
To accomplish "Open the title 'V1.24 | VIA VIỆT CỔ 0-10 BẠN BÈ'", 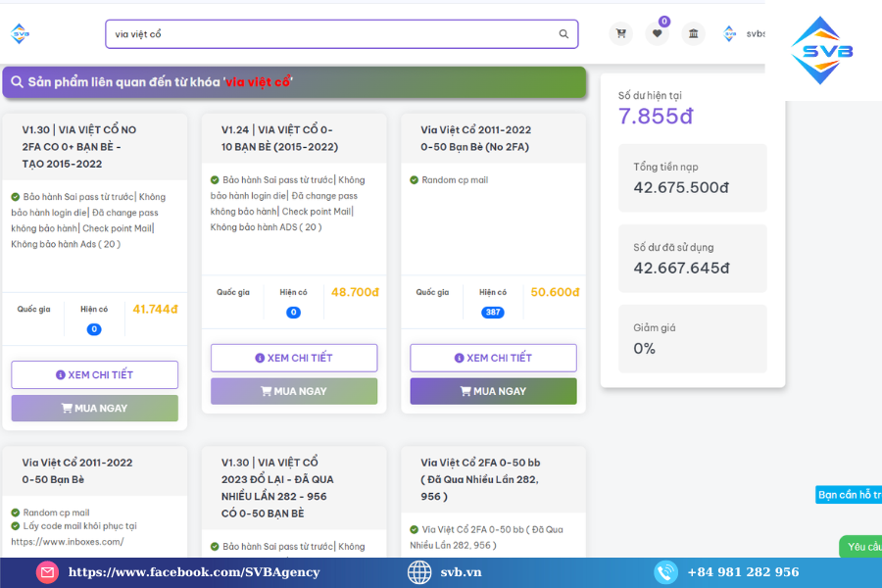I will click(279, 138).
